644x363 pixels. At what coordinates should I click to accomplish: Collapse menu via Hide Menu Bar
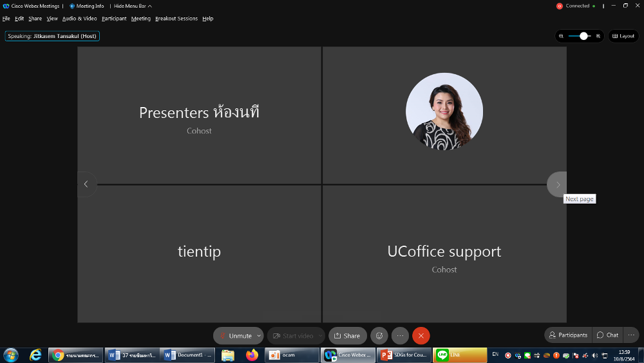click(x=132, y=6)
